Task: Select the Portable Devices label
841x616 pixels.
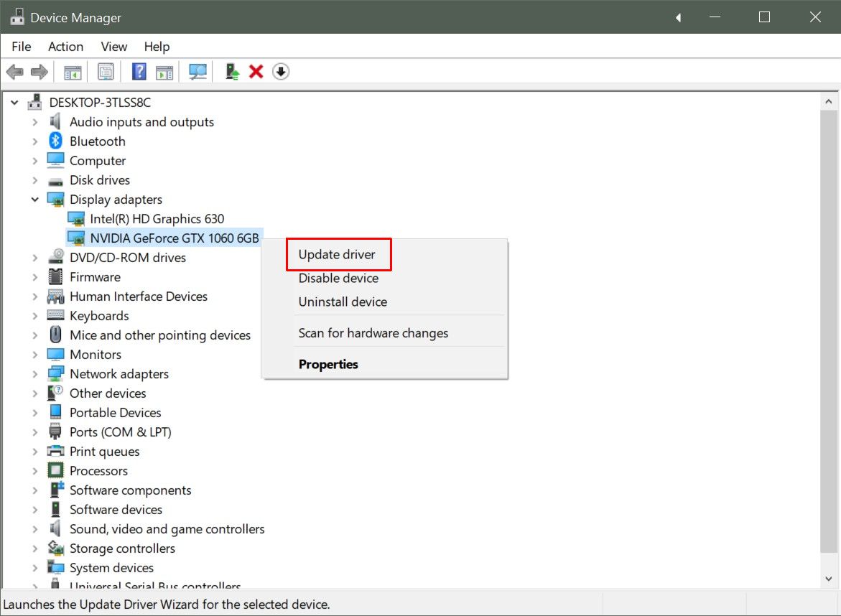Action: (x=116, y=412)
